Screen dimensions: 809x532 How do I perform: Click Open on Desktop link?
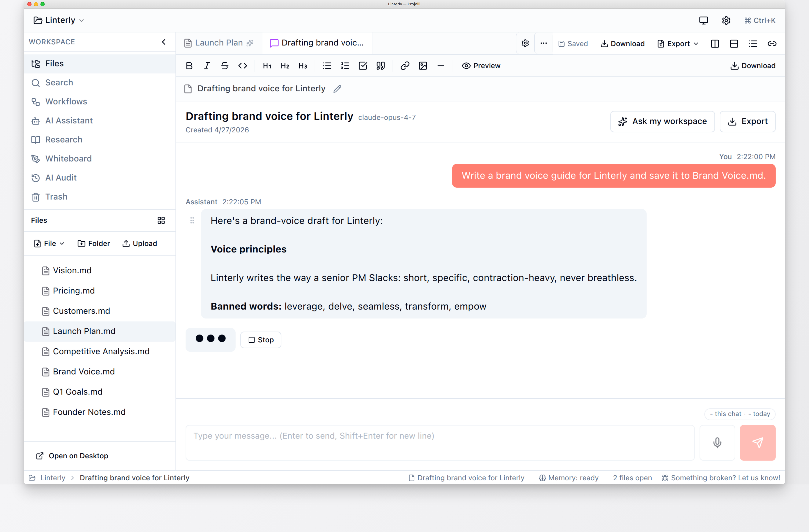pyautogui.click(x=72, y=456)
